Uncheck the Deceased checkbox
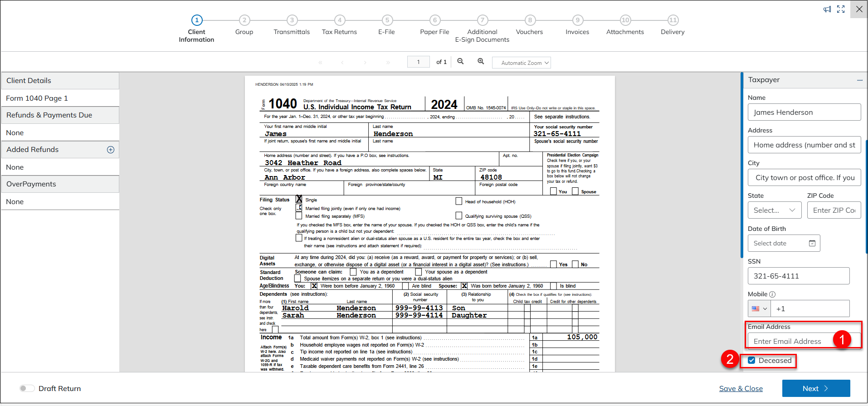This screenshot has width=868, height=406. point(751,361)
